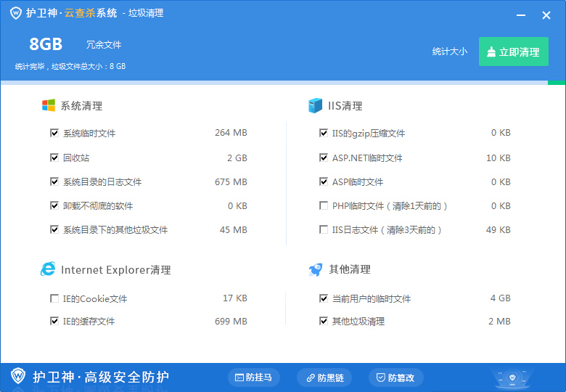Uncheck 当前用户的临时文件 checkbox
The image size is (566, 392).
[324, 298]
